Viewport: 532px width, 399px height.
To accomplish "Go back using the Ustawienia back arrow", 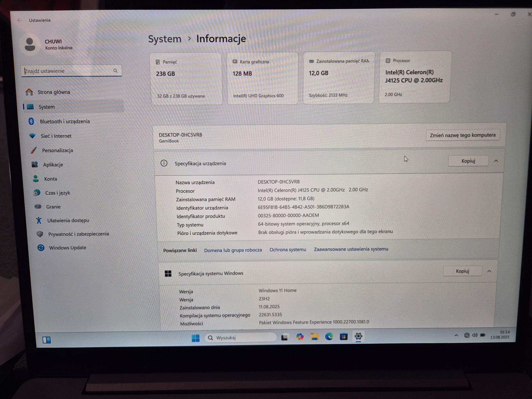I will 19,20.
